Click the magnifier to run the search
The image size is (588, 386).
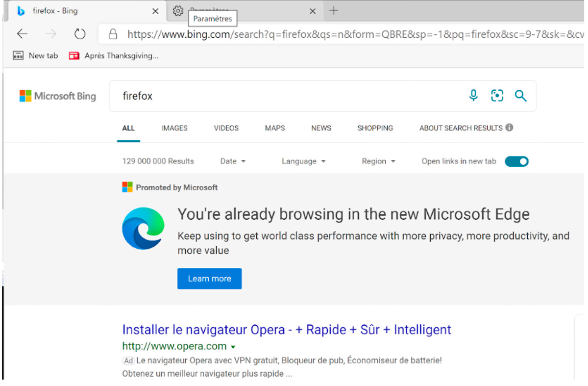coord(520,96)
